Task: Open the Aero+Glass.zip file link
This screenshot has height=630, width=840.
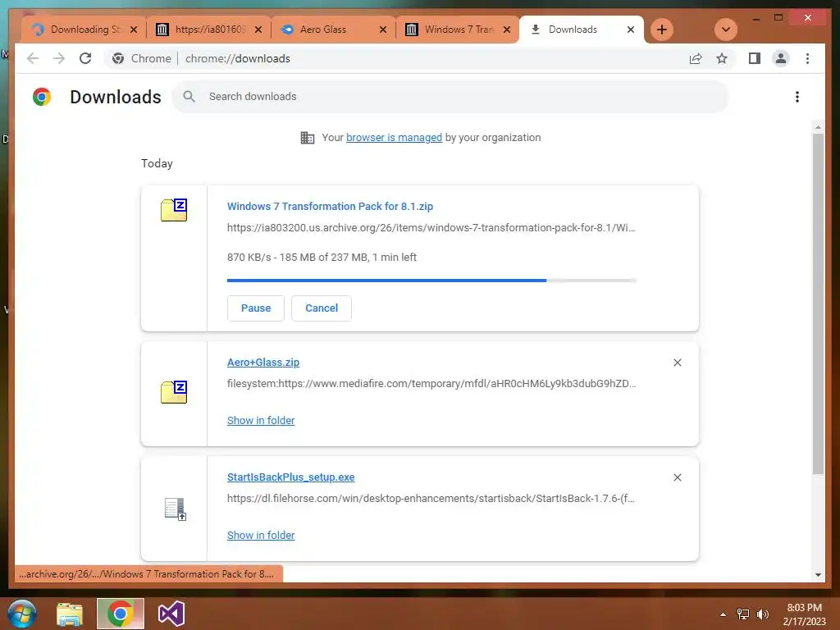Action: click(263, 362)
